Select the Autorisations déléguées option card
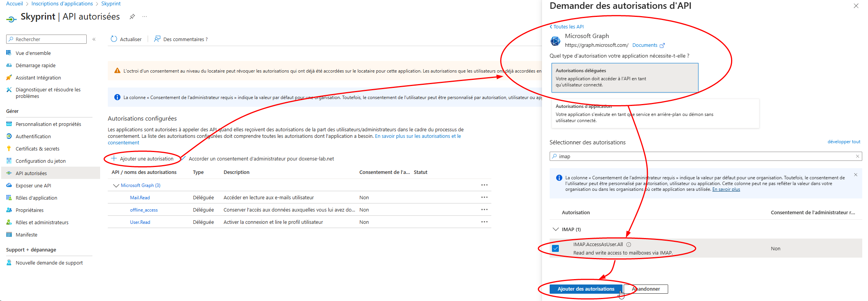The width and height of the screenshot is (868, 301). click(x=624, y=78)
